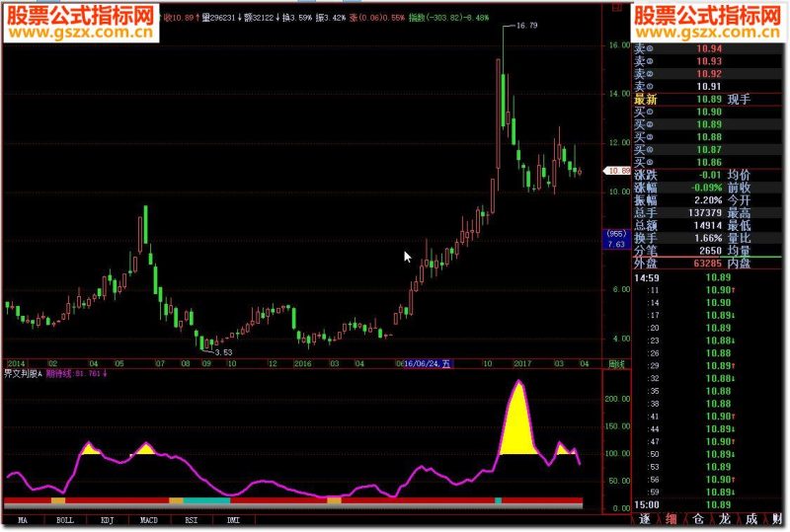Show the RSI indicator tab

[x=191, y=520]
